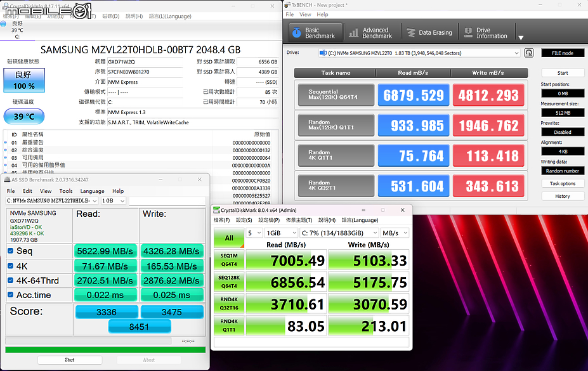Open the C: 7% drive dropdown in CrystalDiskMark
This screenshot has width=588, height=371.
tap(339, 233)
